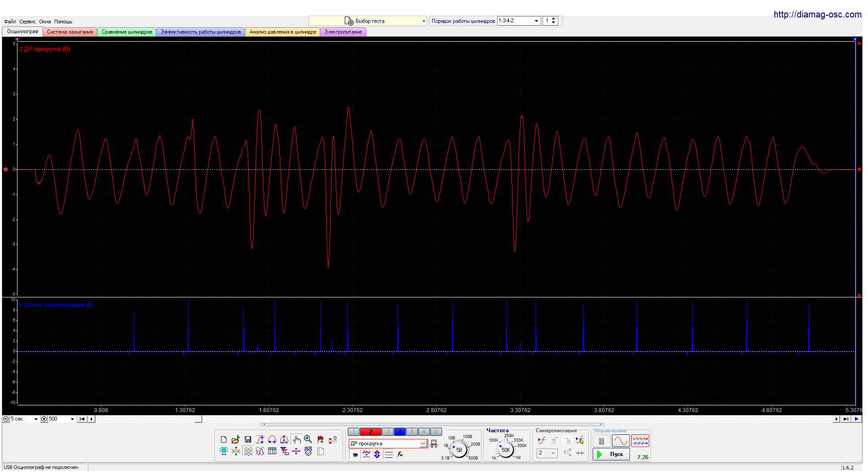This screenshot has width=868, height=473.
Task: Click the New file icon
Action: [224, 440]
